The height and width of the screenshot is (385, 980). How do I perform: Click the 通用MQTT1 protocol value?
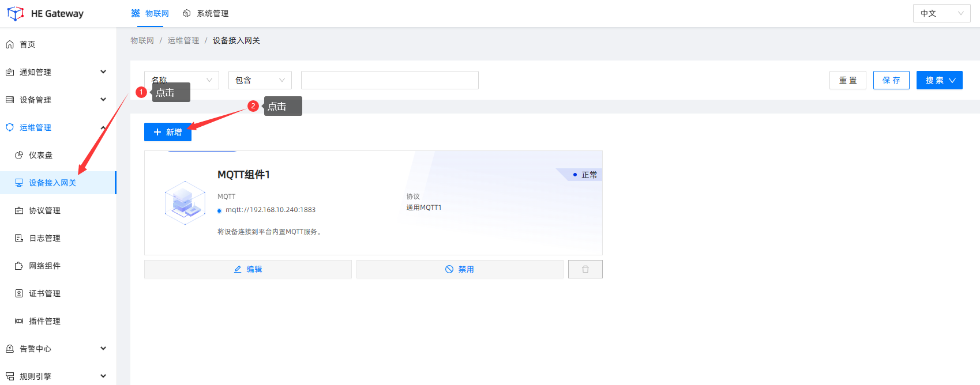coord(424,207)
